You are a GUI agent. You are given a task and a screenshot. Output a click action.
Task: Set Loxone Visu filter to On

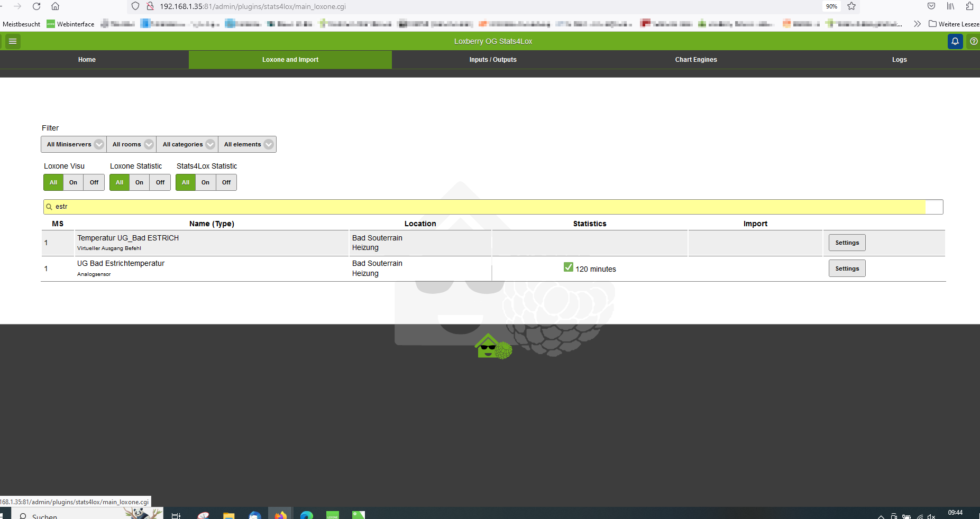click(73, 182)
